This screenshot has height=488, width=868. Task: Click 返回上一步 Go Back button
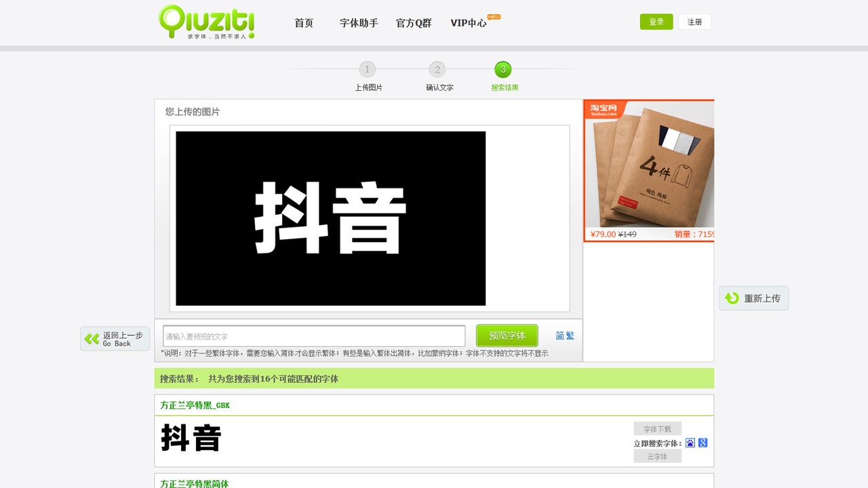tap(115, 339)
